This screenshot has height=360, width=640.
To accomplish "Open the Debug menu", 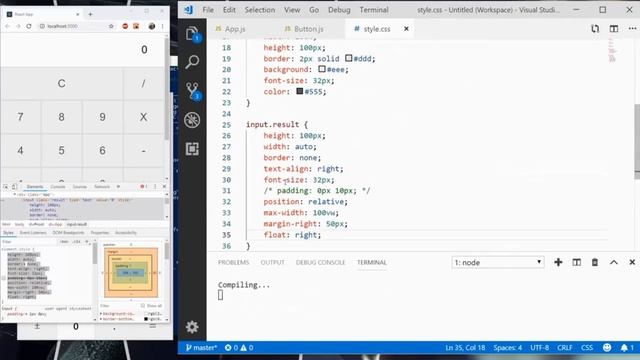I will (x=339, y=10).
